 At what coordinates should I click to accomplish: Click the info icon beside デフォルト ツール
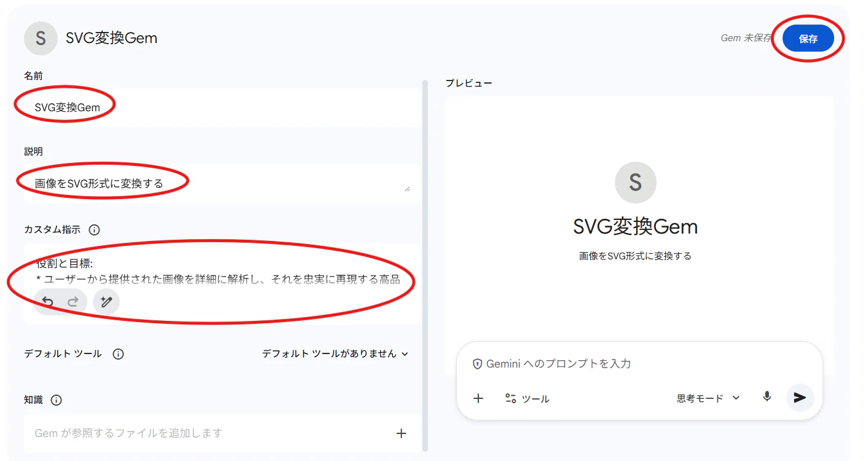[x=118, y=354]
